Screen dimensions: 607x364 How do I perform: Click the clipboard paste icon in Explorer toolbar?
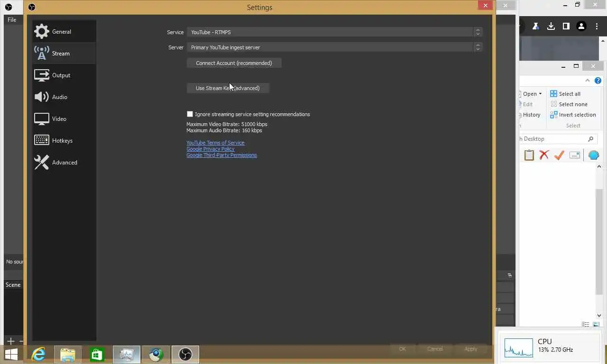point(529,155)
